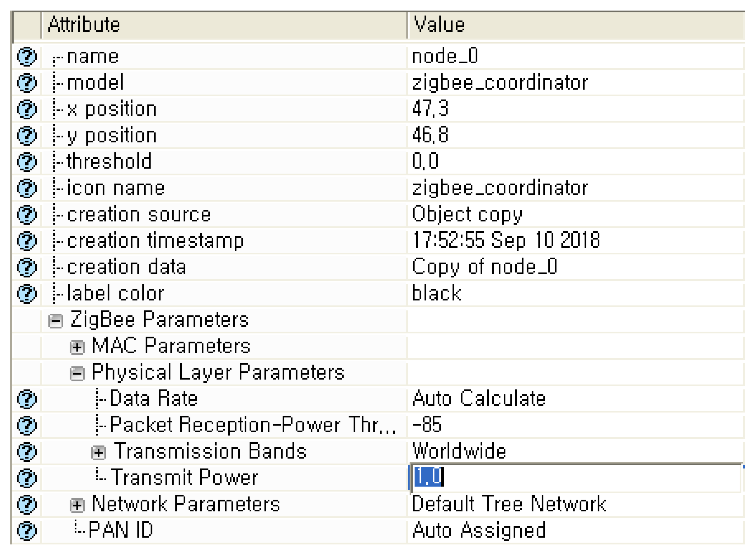Select the zigbee_coordinator model value cell
Viewport: 756px width, 555px height.
(500, 83)
